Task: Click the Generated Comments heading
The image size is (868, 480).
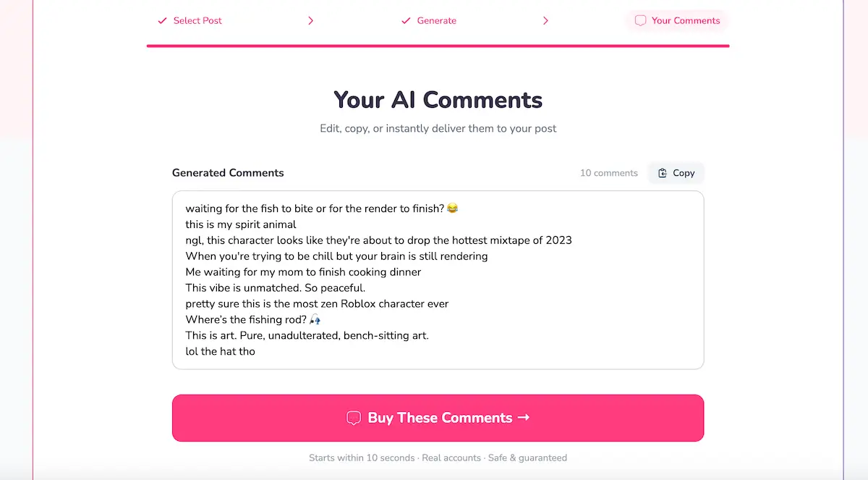Action: pos(228,173)
